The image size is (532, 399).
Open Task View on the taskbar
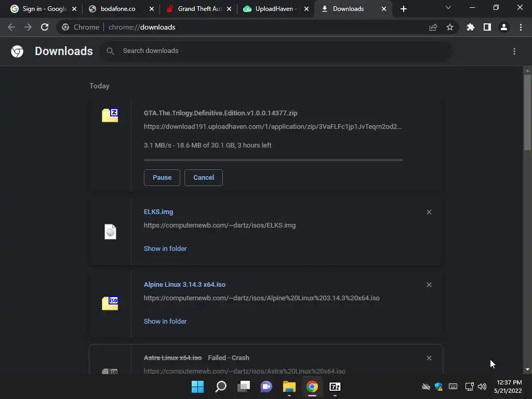pos(244,387)
